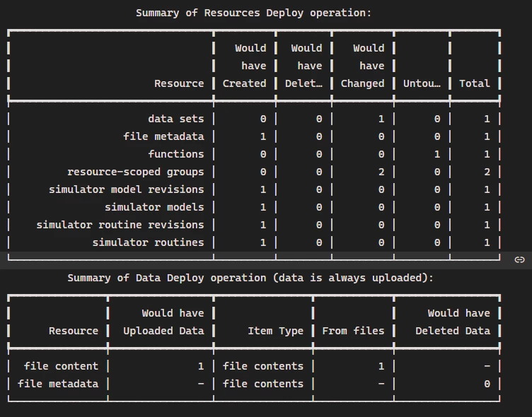Click the Total column header
The height and width of the screenshot is (417, 532).
pos(474,83)
